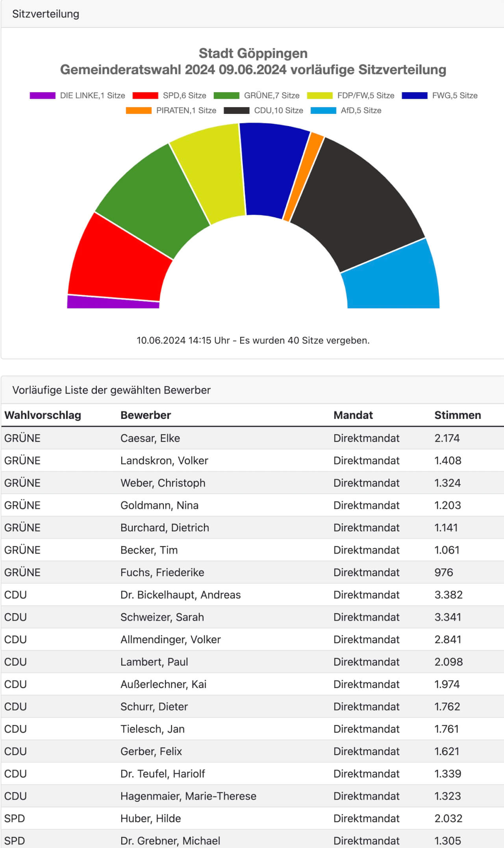The image size is (504, 848).
Task: Click the chart title 'Stadt Göppingen'
Action: coord(253,53)
